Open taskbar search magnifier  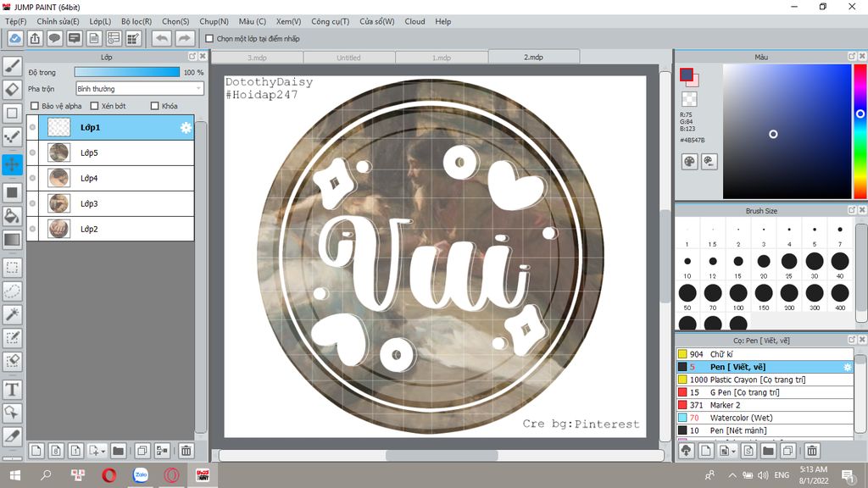pos(46,474)
